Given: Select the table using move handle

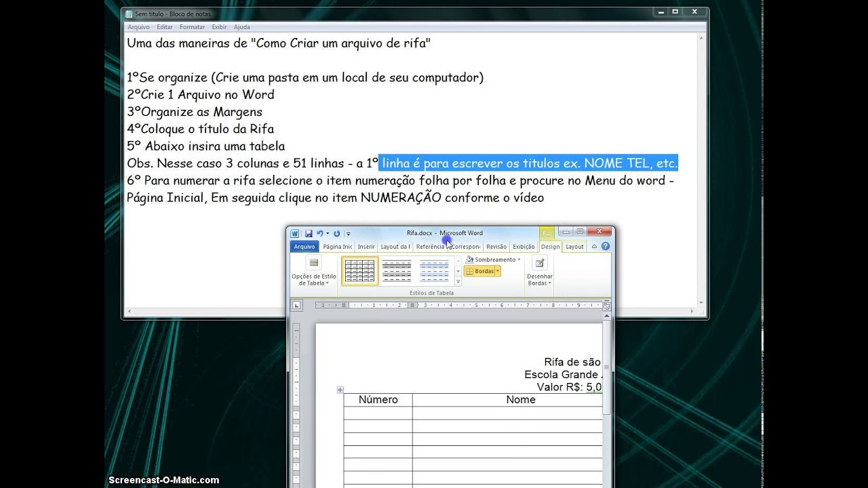Looking at the screenshot, I should 340,390.
